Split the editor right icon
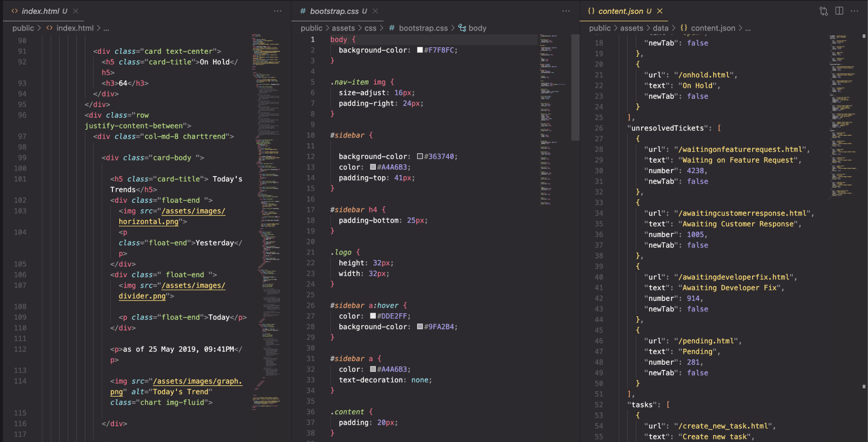Image resolution: width=868 pixels, height=442 pixels. (839, 11)
